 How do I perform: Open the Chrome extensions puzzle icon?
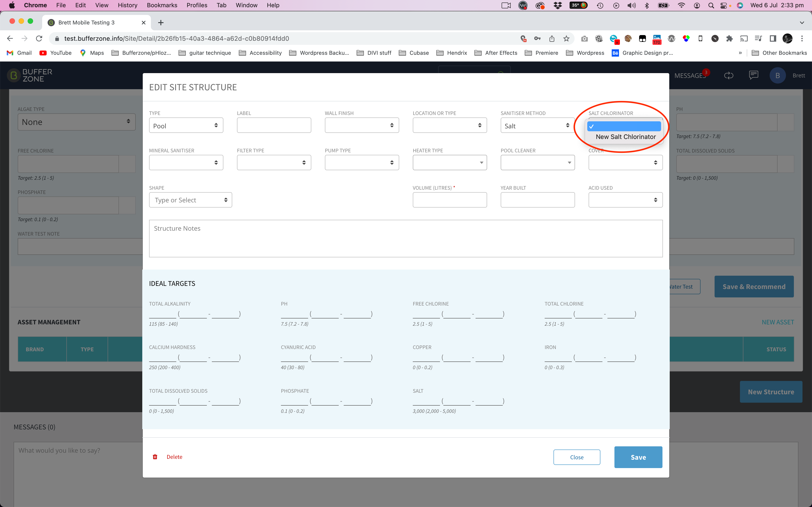(x=729, y=38)
